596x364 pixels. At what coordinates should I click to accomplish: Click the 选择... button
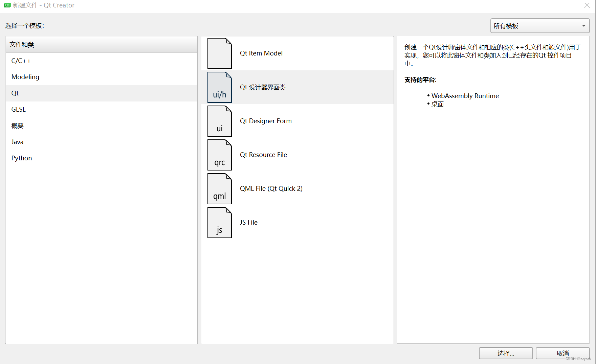pos(506,353)
